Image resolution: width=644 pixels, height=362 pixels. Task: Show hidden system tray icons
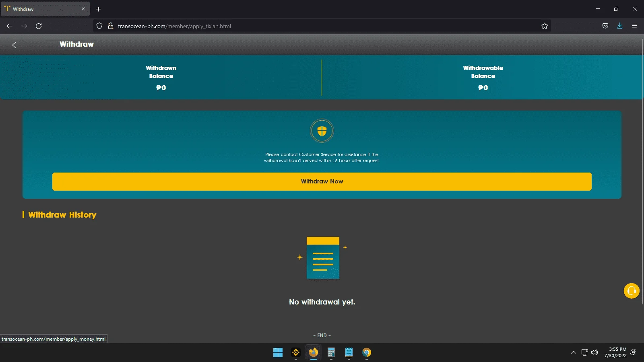[574, 353]
